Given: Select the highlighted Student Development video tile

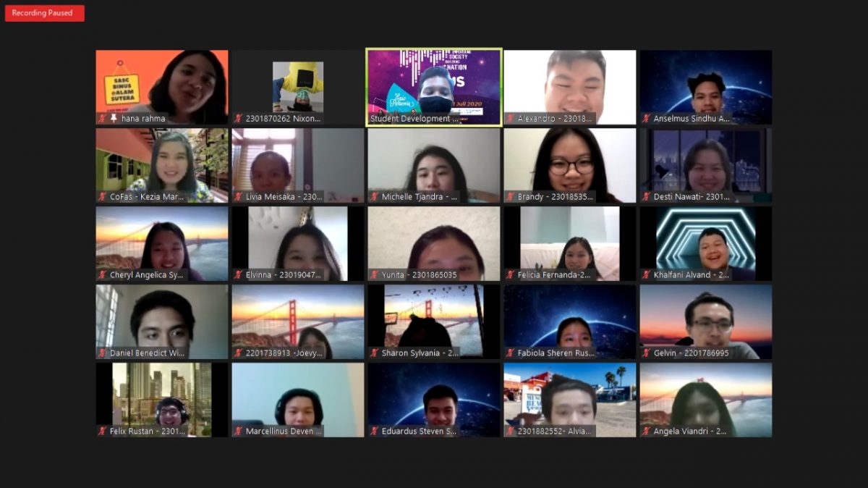Looking at the screenshot, I should point(434,87).
